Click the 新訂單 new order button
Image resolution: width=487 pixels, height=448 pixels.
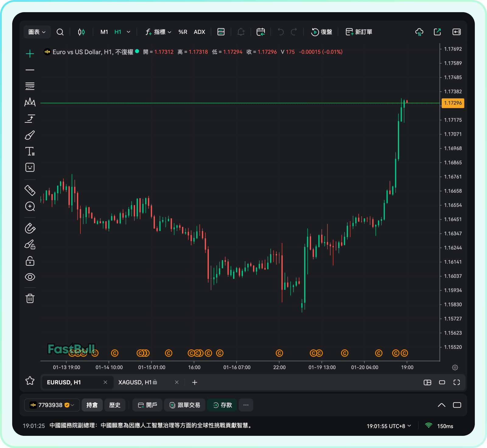click(359, 32)
